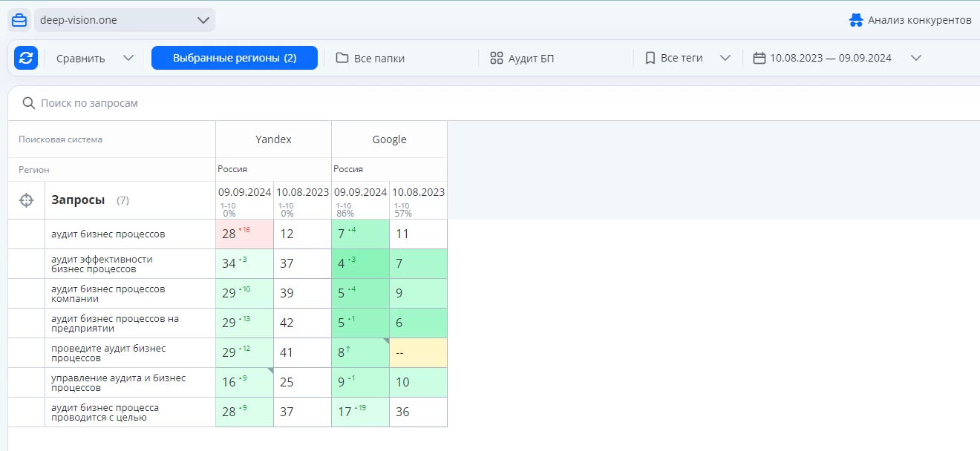Click the briefcase project icon
Image resolution: width=980 pixels, height=451 pixels.
(19, 21)
